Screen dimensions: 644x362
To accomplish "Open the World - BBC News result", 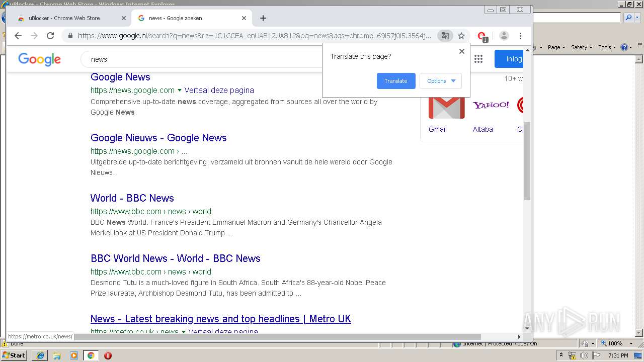I will click(x=132, y=198).
